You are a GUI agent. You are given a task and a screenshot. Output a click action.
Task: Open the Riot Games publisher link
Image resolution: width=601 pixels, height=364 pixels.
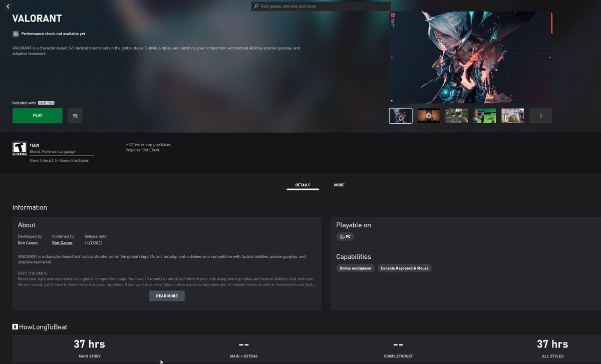(62, 243)
